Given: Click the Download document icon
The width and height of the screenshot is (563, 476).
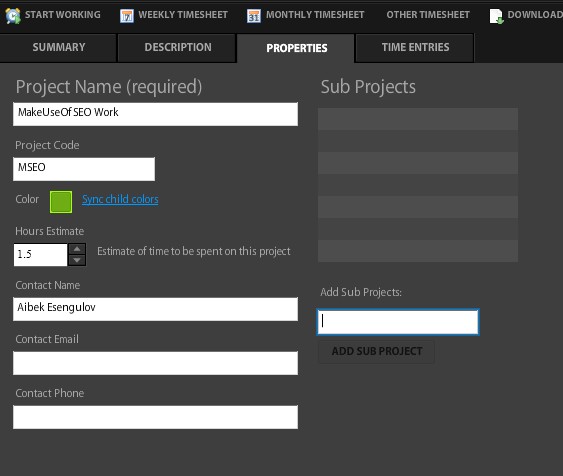Looking at the screenshot, I should [x=497, y=16].
